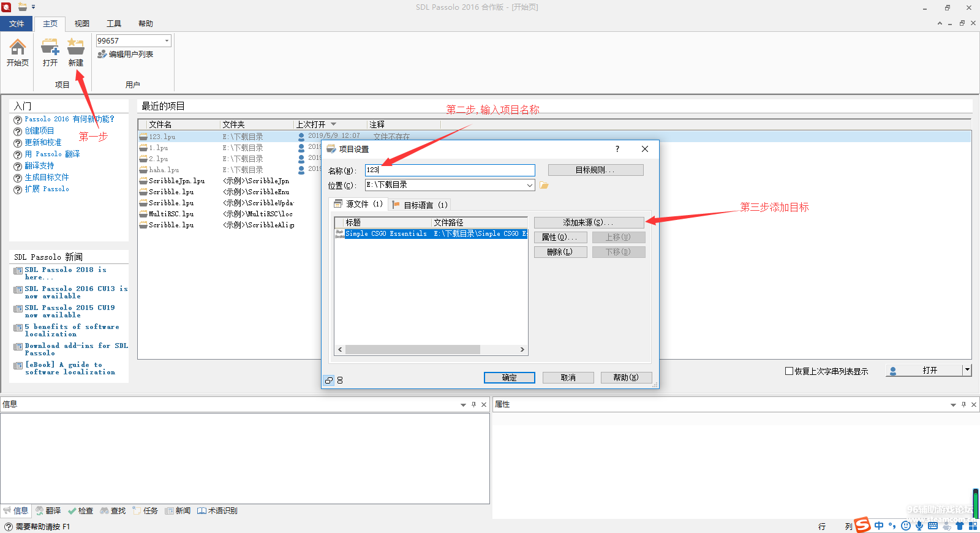Expand the 位置 location combo box
980x533 pixels.
[529, 185]
